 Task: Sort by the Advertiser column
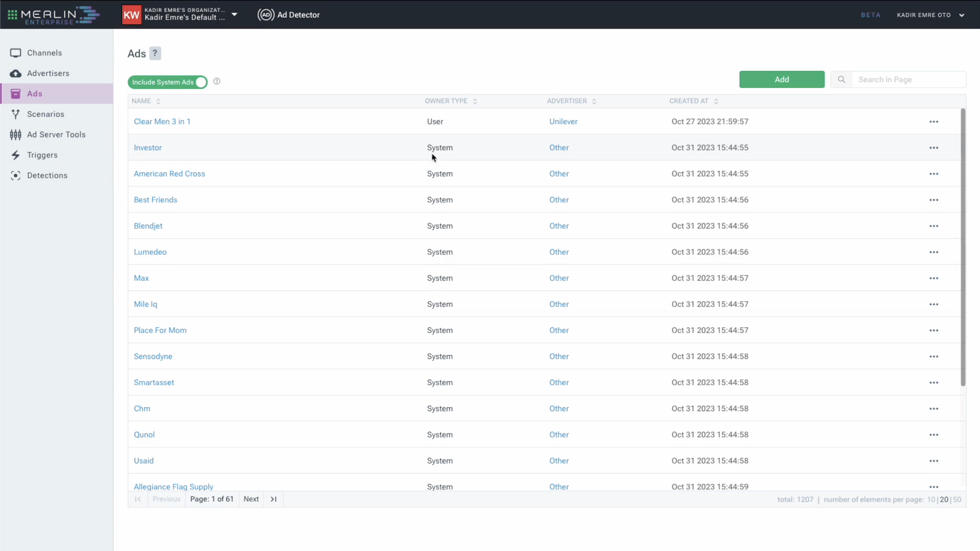pyautogui.click(x=571, y=101)
